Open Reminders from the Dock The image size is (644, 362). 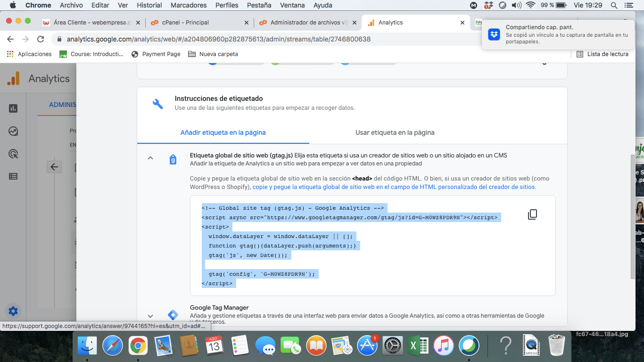tap(239, 346)
